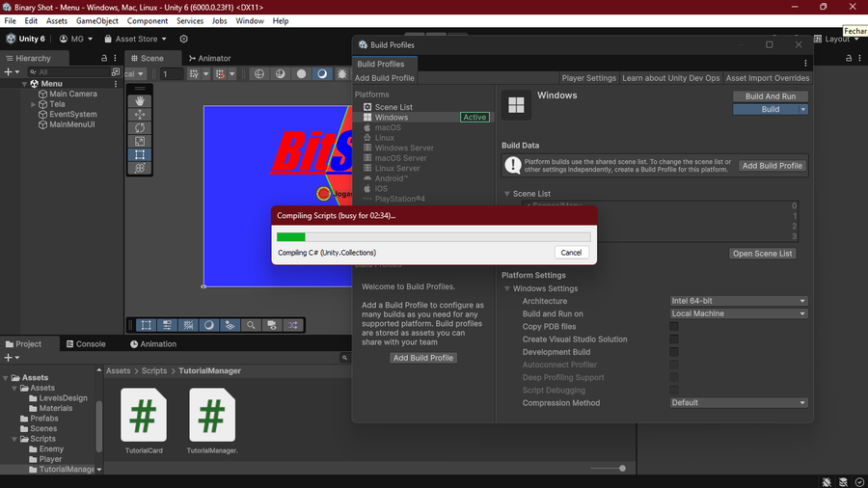Click the overlay shuffle icon
868x488 pixels.
pyautogui.click(x=293, y=325)
